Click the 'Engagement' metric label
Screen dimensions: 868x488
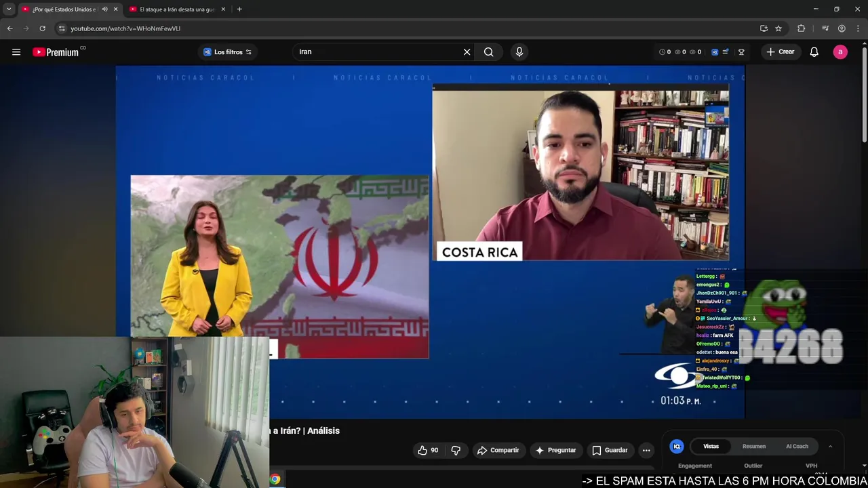[695, 466]
